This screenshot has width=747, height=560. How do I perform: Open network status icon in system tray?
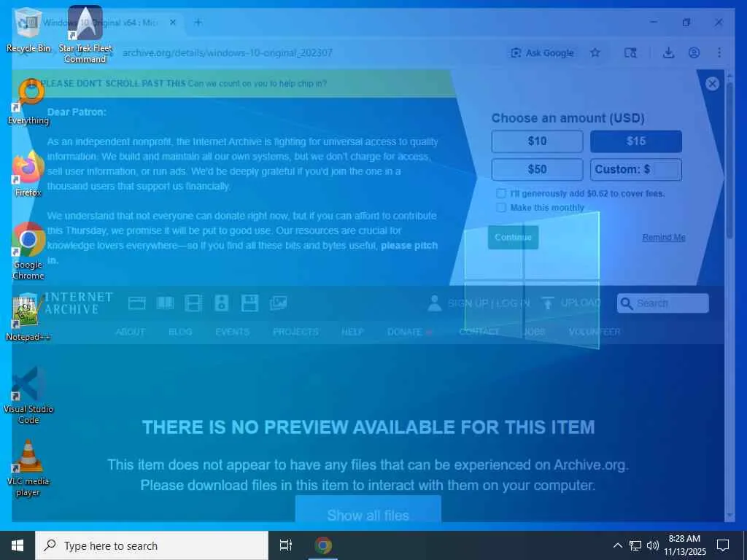[635, 545]
